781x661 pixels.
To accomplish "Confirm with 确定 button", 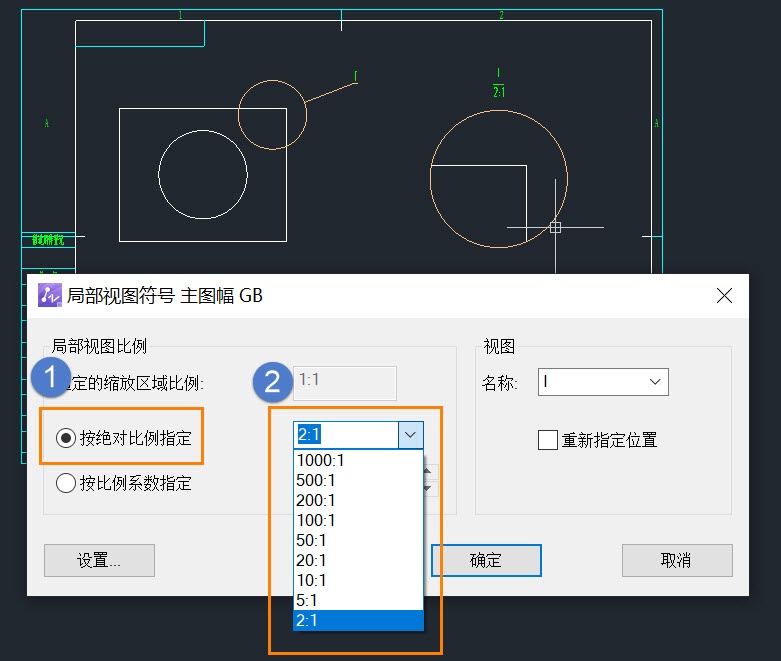I will (x=486, y=560).
